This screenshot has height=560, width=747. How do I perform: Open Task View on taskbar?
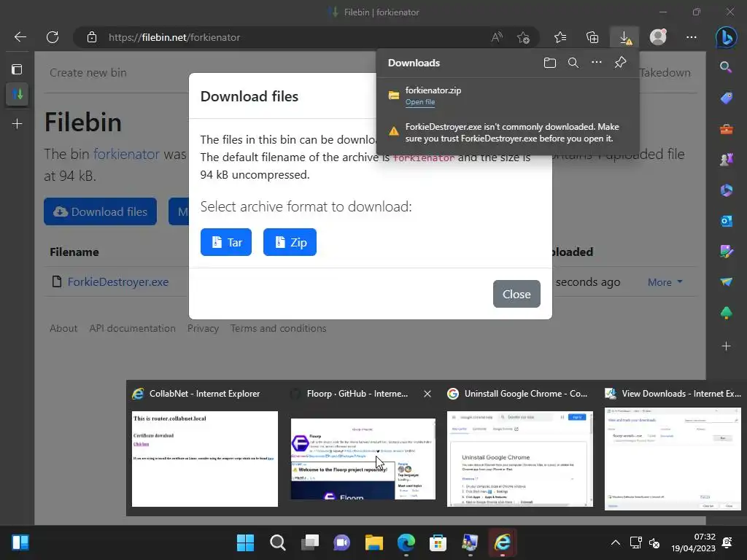309,542
